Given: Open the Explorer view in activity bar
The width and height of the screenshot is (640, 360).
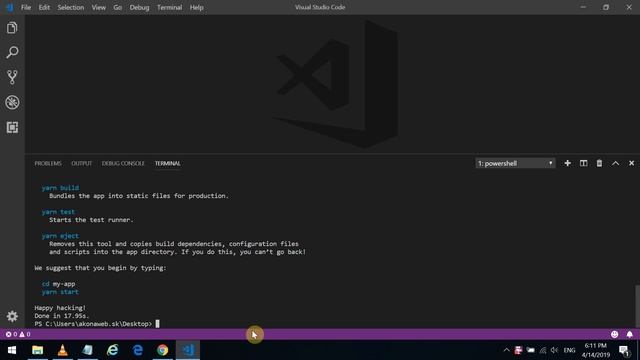Looking at the screenshot, I should coord(12,28).
